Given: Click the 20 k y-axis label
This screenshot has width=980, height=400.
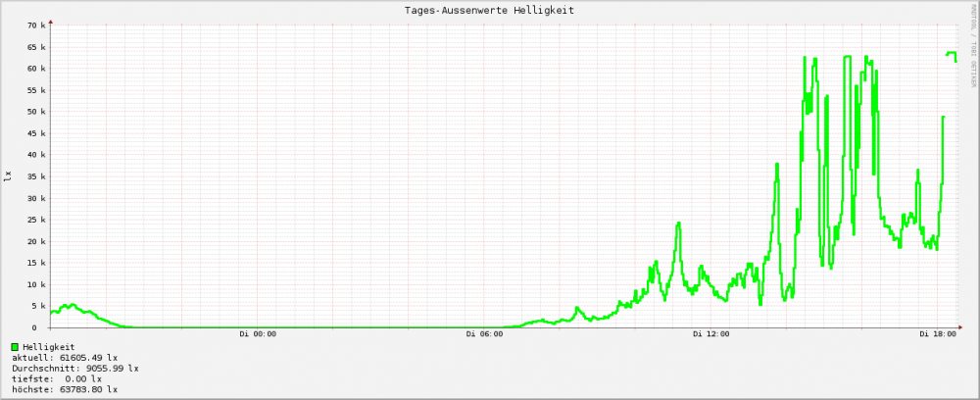Looking at the screenshot, I should point(36,241).
